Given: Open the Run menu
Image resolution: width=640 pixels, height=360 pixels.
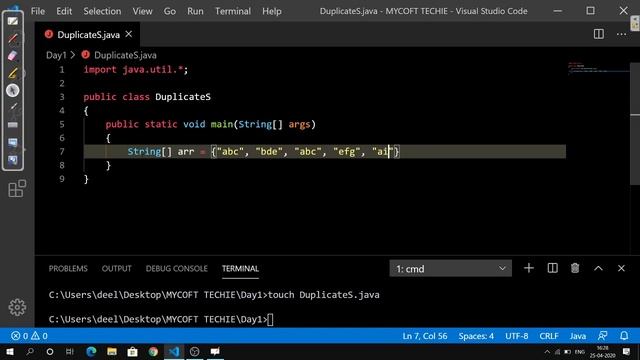Looking at the screenshot, I should pyautogui.click(x=195, y=11).
